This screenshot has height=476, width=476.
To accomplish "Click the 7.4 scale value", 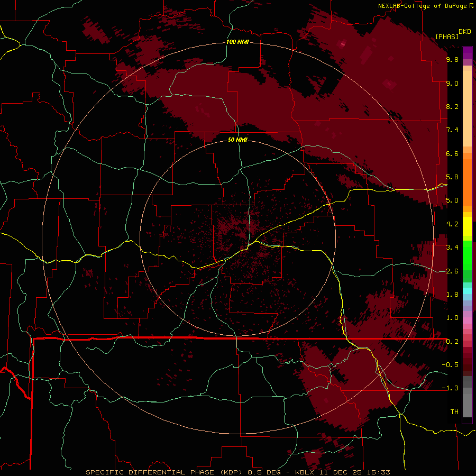I will [x=452, y=130].
